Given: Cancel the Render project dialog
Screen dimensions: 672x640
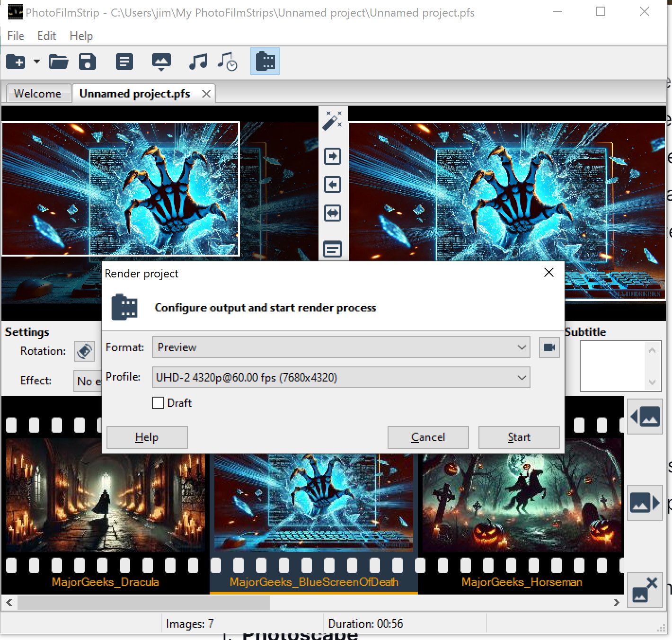Looking at the screenshot, I should click(x=428, y=437).
